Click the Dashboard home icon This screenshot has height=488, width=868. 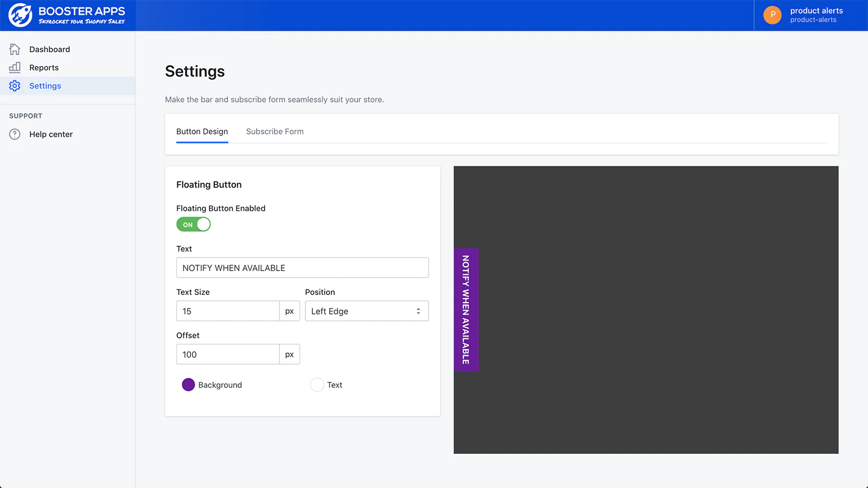(x=15, y=49)
